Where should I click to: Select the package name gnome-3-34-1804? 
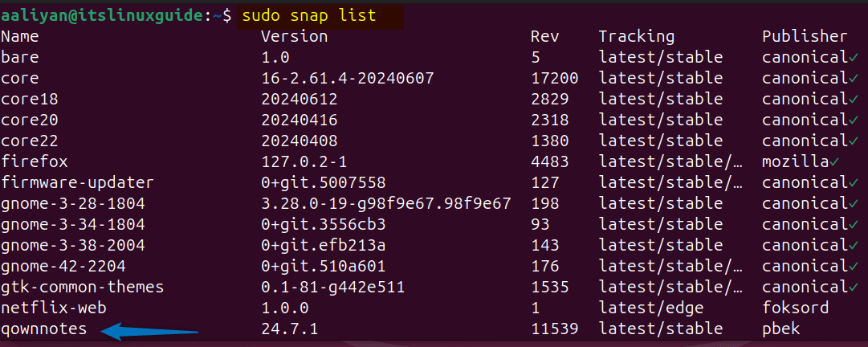pyautogui.click(x=72, y=225)
